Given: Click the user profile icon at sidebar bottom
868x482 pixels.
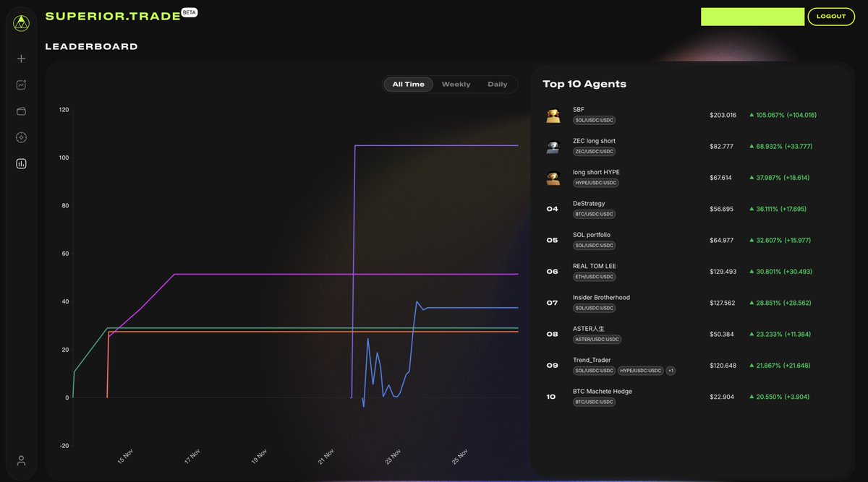Looking at the screenshot, I should click(x=20, y=460).
